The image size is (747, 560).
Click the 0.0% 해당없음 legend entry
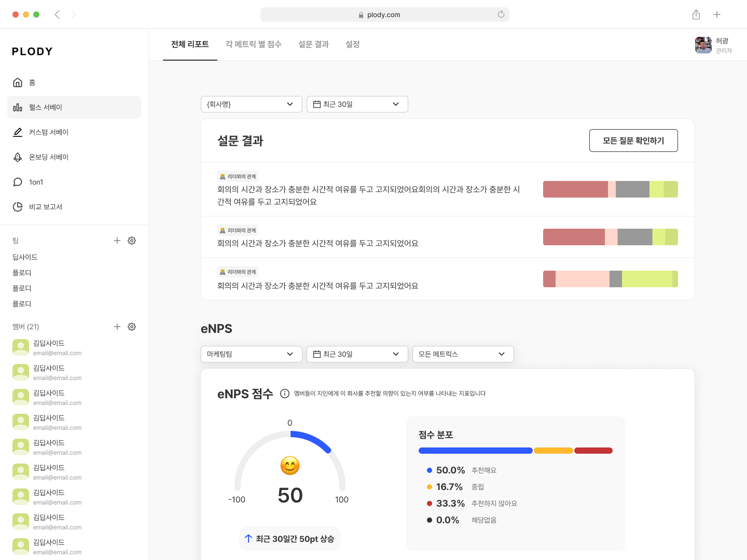462,520
